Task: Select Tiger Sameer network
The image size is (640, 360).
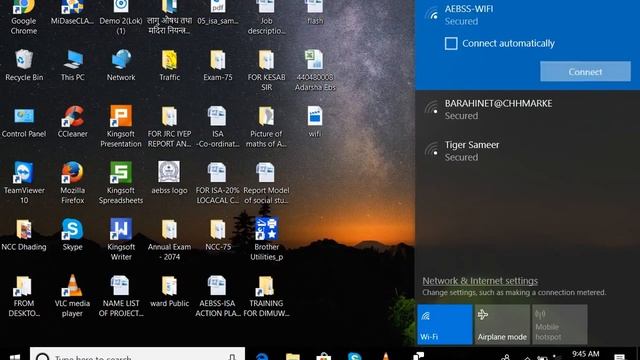Action: tap(527, 151)
